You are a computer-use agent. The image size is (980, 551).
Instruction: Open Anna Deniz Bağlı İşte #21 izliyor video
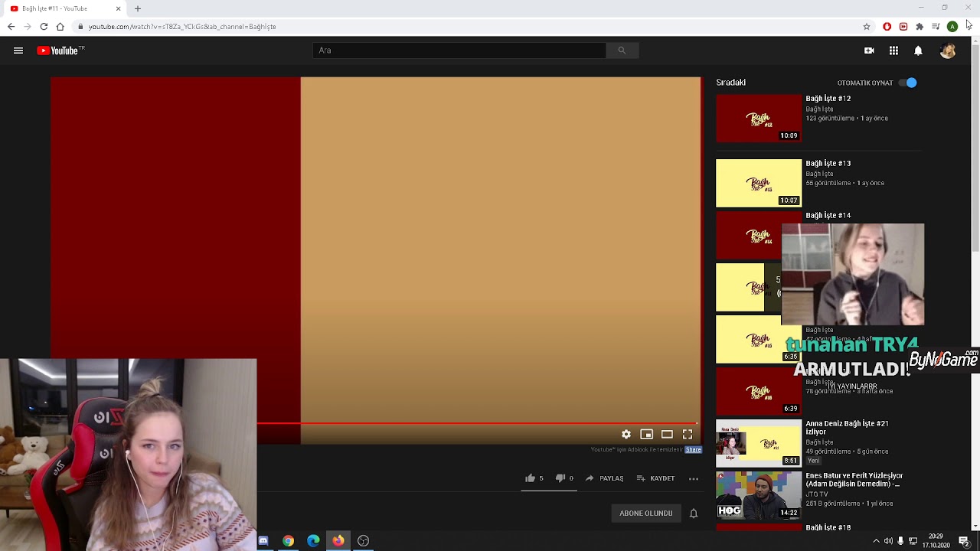pyautogui.click(x=847, y=428)
